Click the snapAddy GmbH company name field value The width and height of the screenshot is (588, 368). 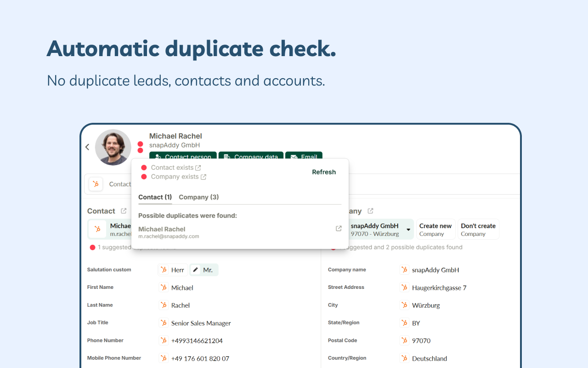click(435, 270)
